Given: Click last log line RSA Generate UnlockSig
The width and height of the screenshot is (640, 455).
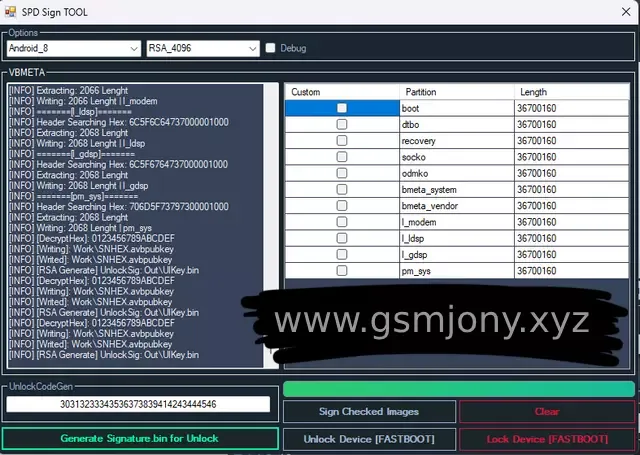Looking at the screenshot, I should 104,355.
